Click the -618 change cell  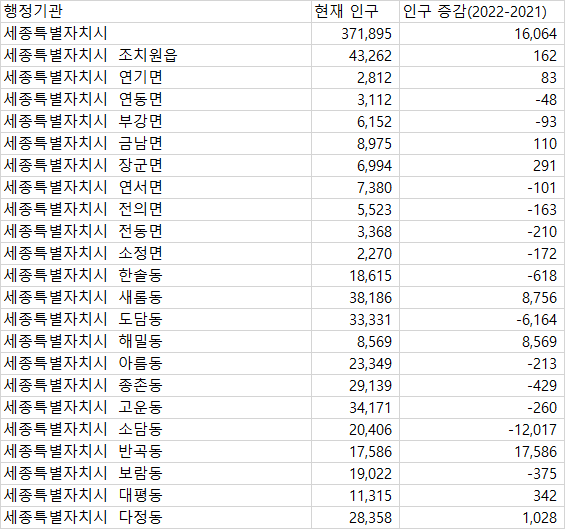pyautogui.click(x=482, y=276)
